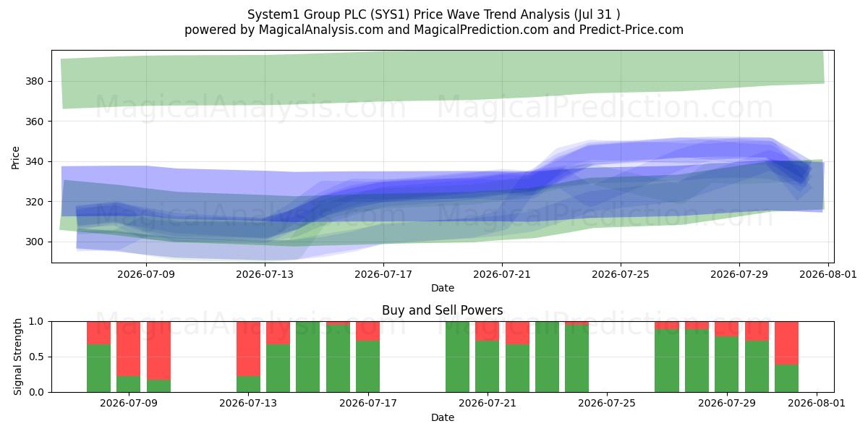Image resolution: width=868 pixels, height=434 pixels.
Task: Click the 'powered by MagicalAnalysis.com' subtitle line
Action: coord(434,30)
